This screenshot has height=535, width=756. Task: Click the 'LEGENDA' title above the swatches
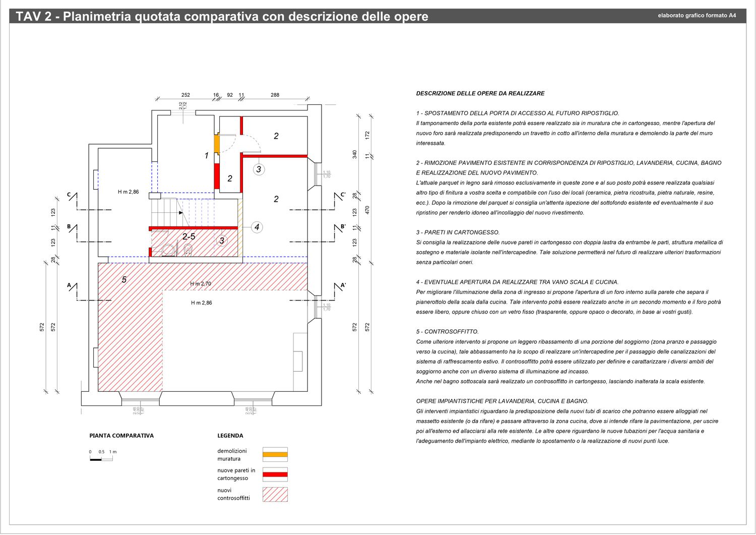[x=230, y=436]
